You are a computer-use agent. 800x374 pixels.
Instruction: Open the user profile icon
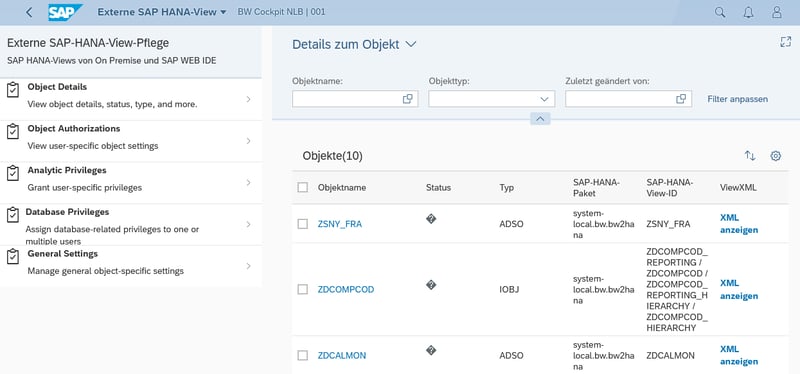pos(777,12)
